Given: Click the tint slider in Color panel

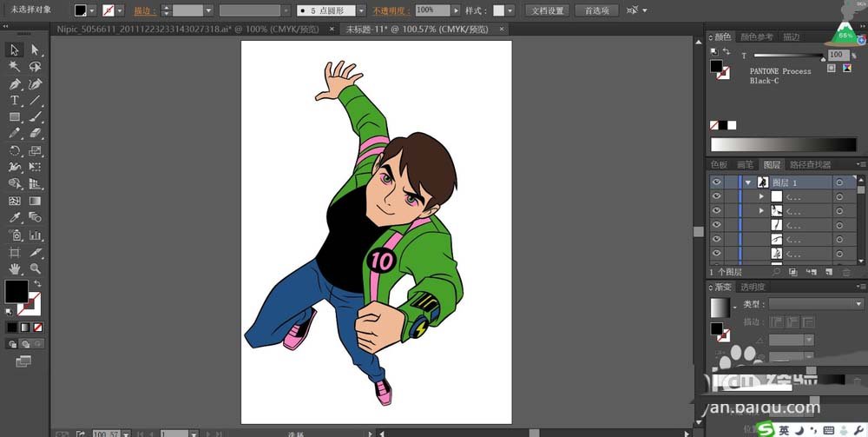Looking at the screenshot, I should click(x=789, y=56).
